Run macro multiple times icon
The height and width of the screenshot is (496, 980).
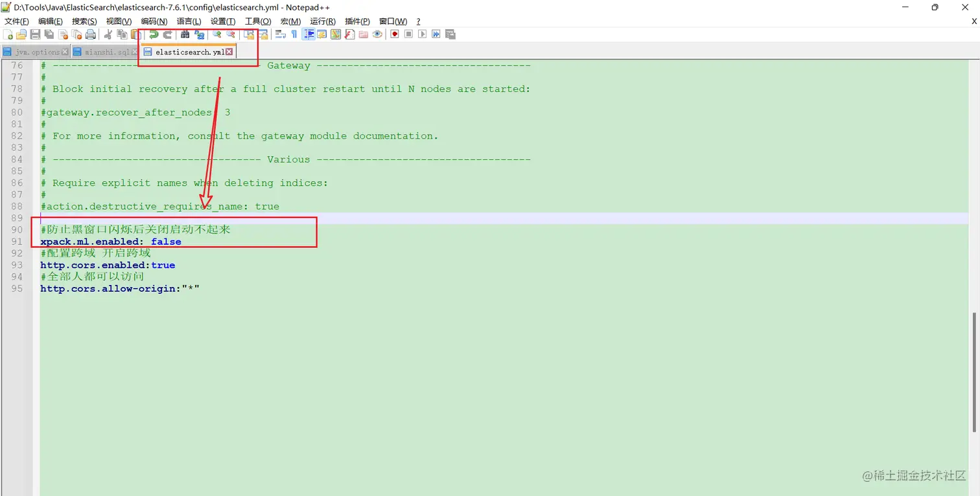[436, 34]
